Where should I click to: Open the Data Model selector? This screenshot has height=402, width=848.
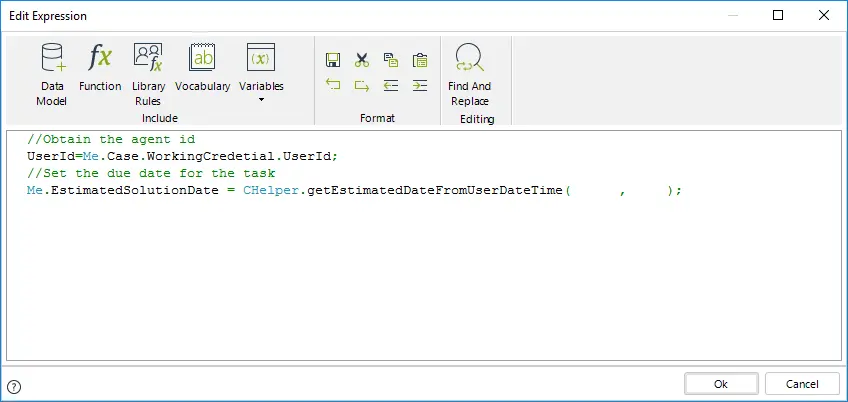point(52,75)
